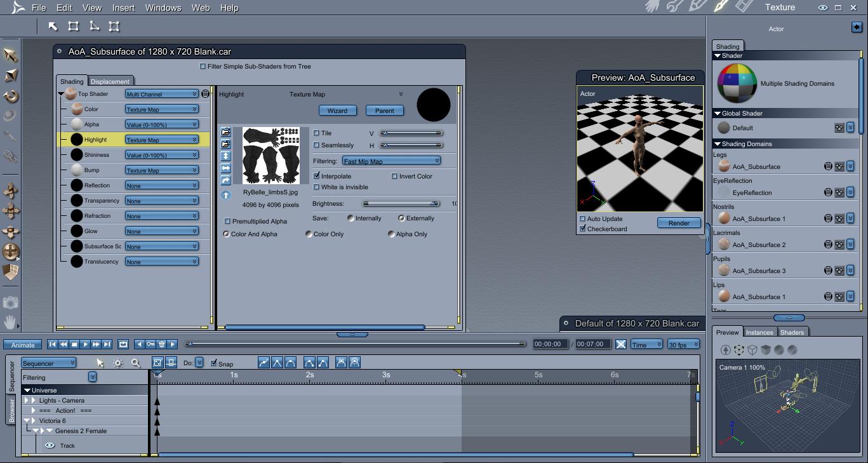Open the Render room film strip icon
The height and width of the screenshot is (463, 868).
(x=743, y=7)
